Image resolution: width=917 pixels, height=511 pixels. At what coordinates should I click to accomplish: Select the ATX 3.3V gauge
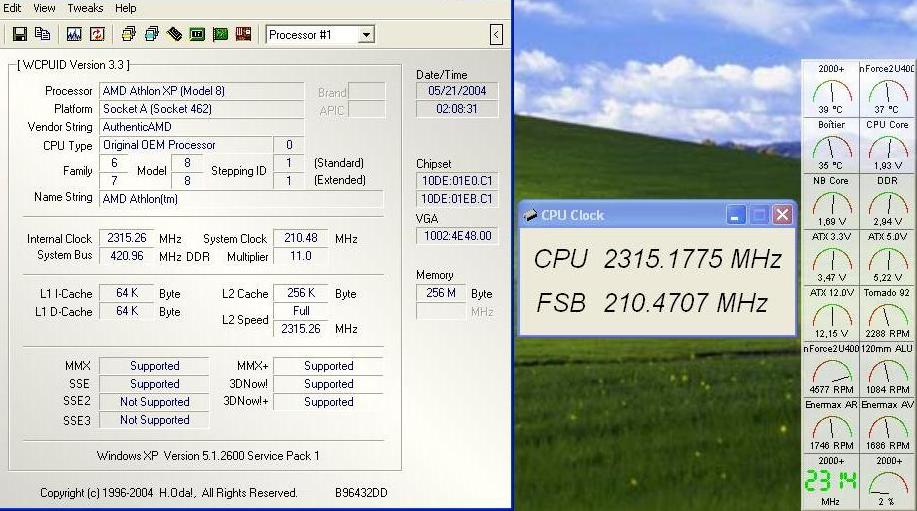coord(831,257)
